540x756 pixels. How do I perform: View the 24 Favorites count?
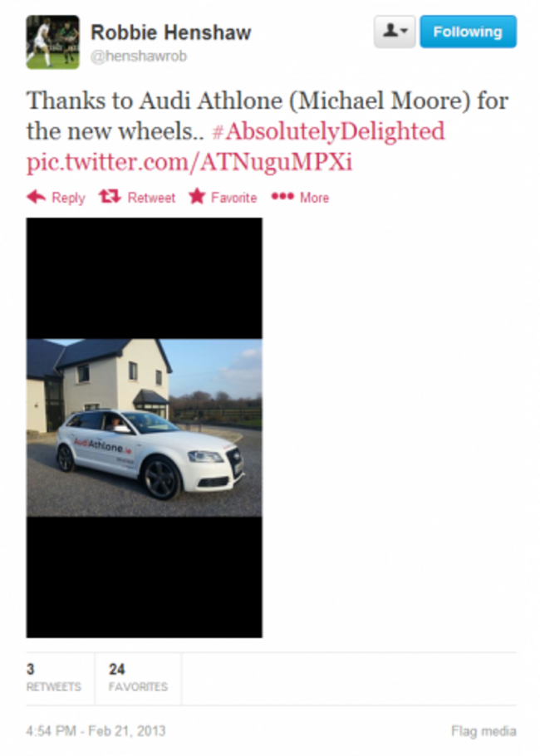[138, 677]
